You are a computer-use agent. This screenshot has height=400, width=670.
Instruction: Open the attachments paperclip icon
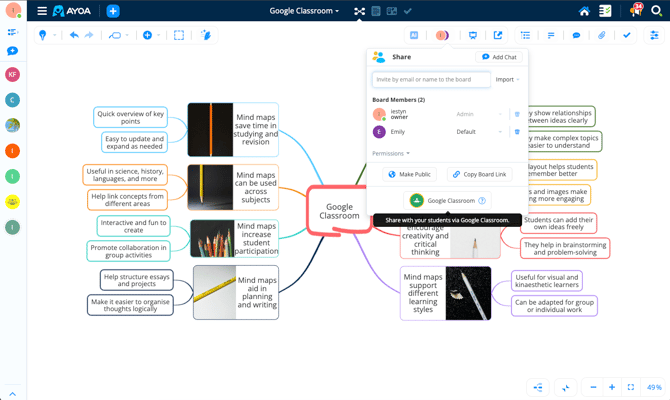601,35
